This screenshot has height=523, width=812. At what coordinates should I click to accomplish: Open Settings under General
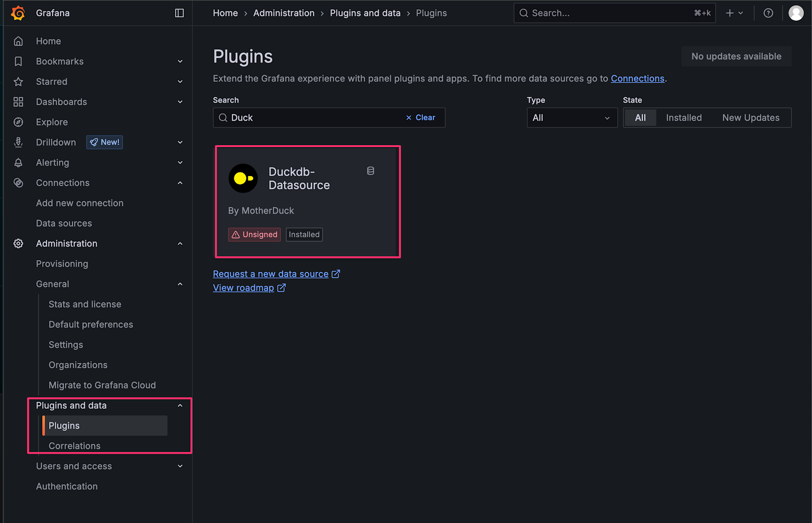point(66,345)
